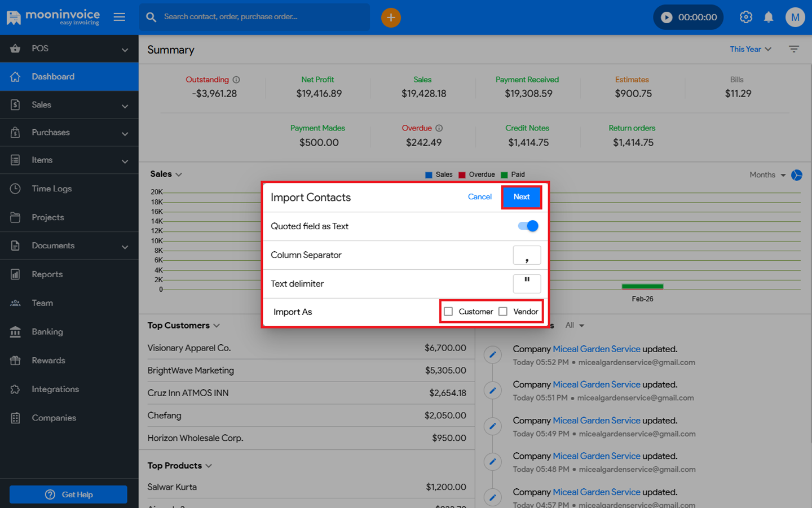812x508 pixels.
Task: Check the Vendor checkbox
Action: tap(503, 312)
